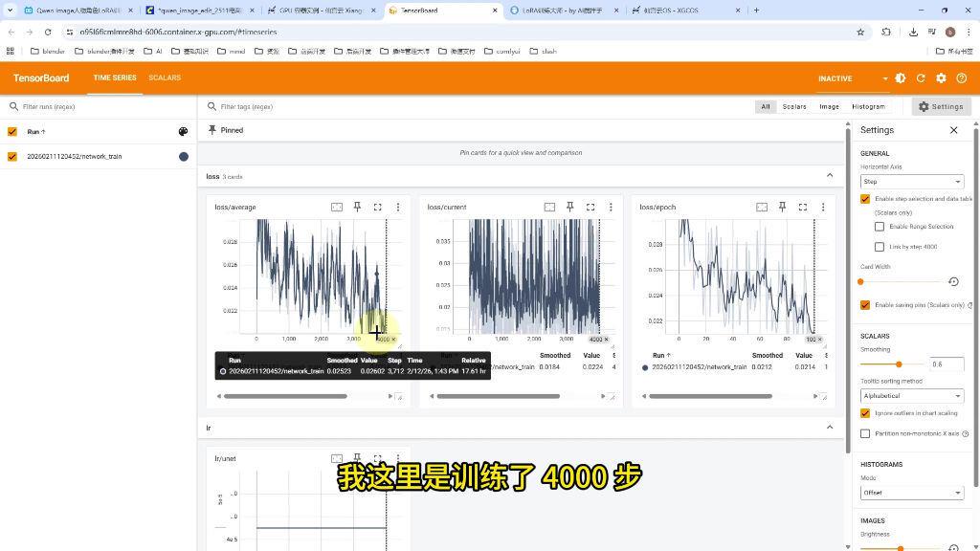Open loss/average card in full screen
Screen dimensions: 980x551
pyautogui.click(x=377, y=207)
